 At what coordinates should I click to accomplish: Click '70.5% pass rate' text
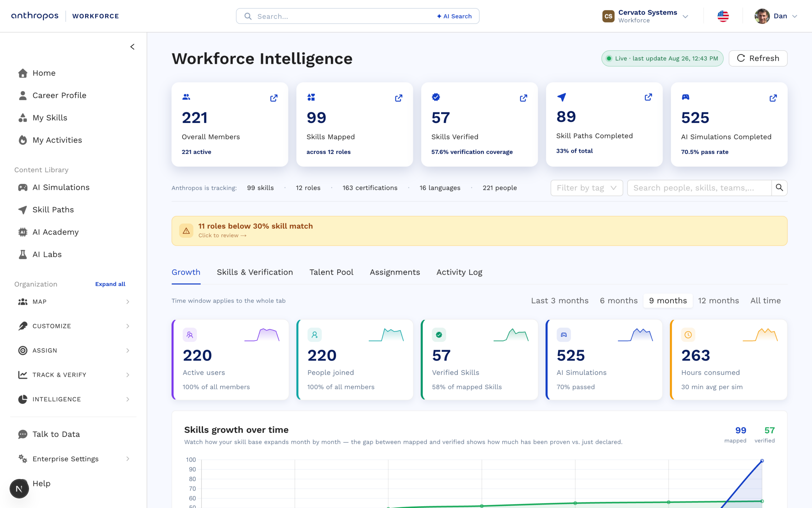point(704,152)
